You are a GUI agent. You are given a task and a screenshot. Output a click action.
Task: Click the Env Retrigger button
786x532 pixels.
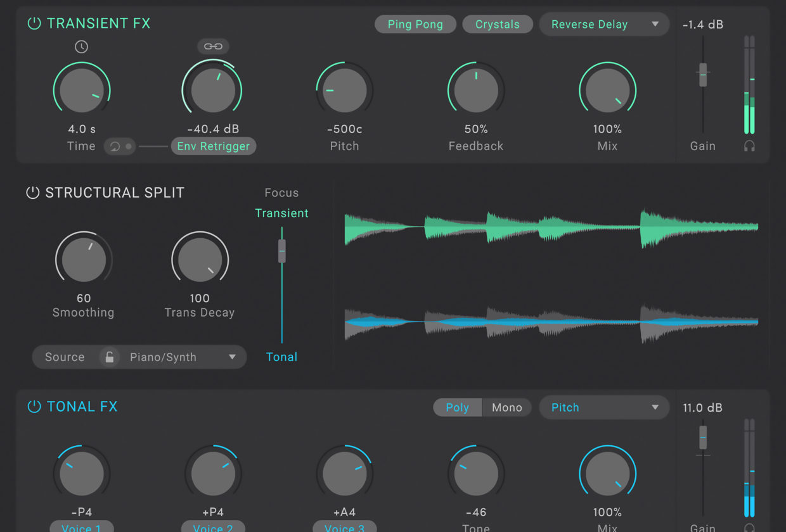click(214, 146)
